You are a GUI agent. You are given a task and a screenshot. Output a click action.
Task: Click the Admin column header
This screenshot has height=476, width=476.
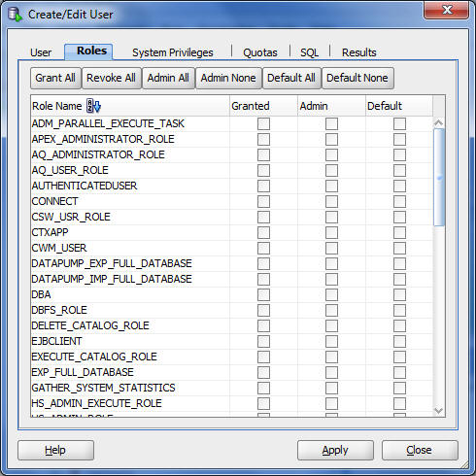pyautogui.click(x=331, y=106)
